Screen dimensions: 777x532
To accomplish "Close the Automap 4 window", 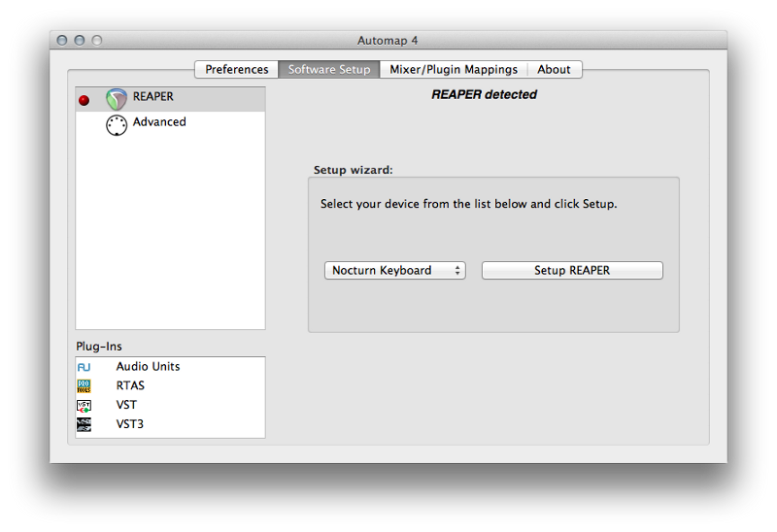I will click(62, 40).
